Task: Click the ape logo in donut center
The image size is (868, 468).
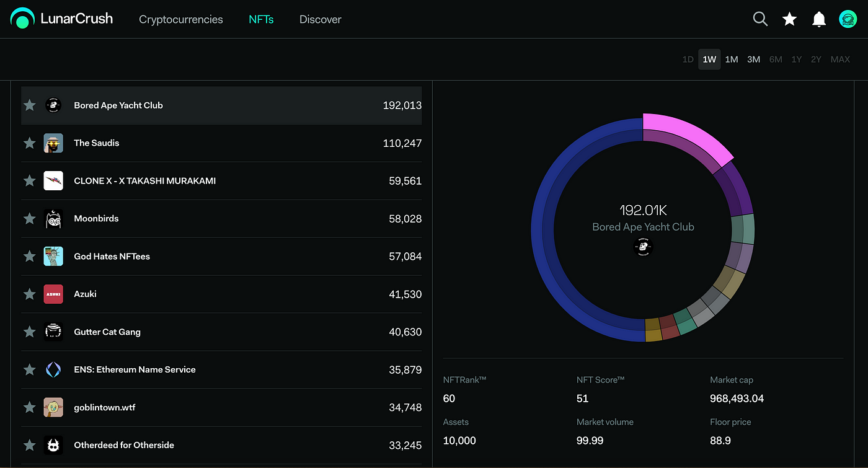Action: pyautogui.click(x=644, y=247)
